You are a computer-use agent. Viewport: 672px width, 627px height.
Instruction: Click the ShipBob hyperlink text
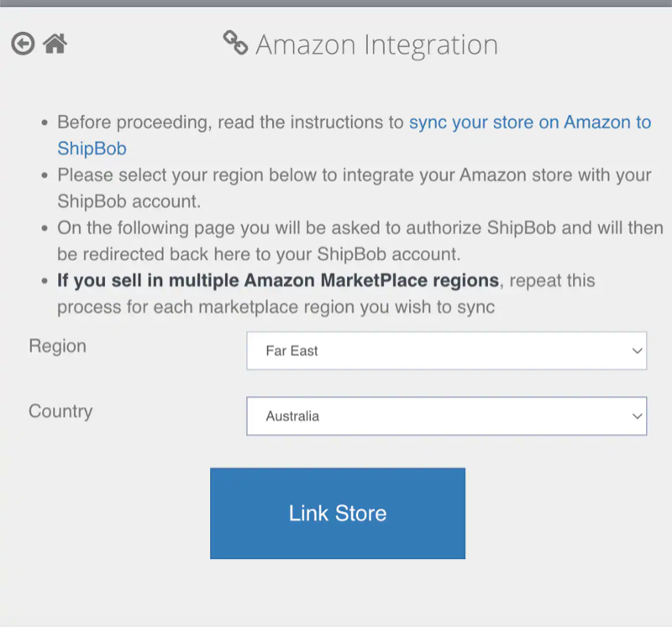click(x=91, y=149)
